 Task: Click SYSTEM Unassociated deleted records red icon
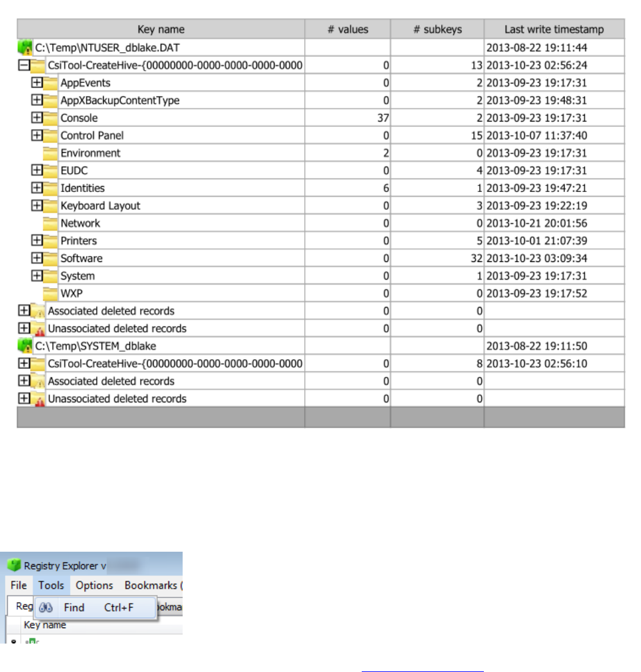pos(38,399)
